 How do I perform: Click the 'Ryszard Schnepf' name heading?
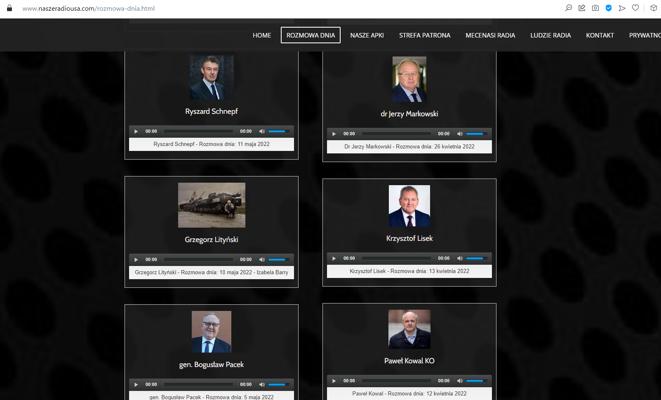click(x=212, y=111)
